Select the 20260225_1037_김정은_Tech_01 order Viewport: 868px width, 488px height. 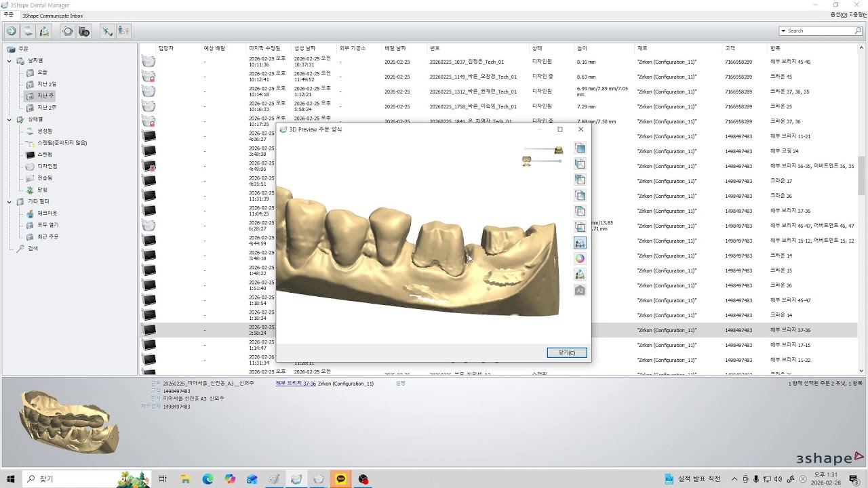click(467, 62)
